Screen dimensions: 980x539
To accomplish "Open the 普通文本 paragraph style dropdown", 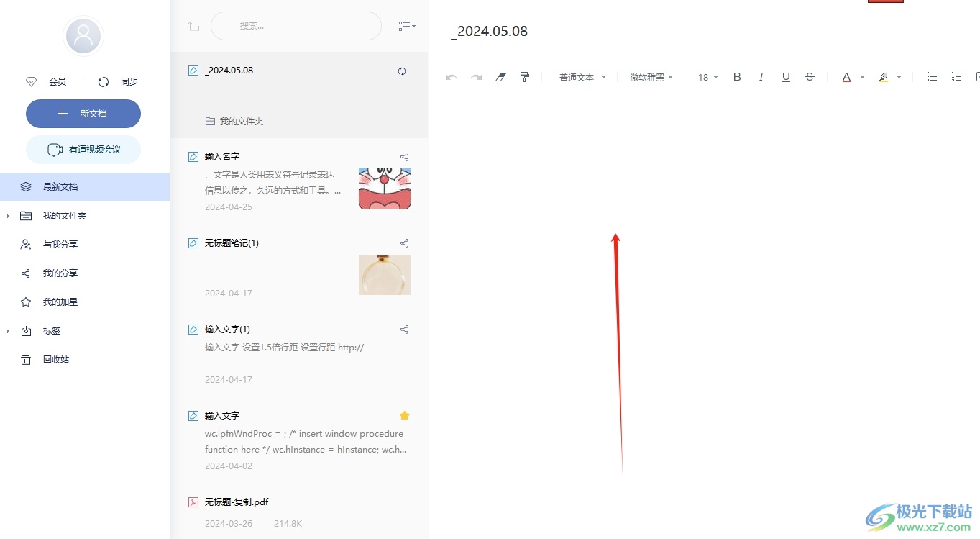I will (x=582, y=77).
